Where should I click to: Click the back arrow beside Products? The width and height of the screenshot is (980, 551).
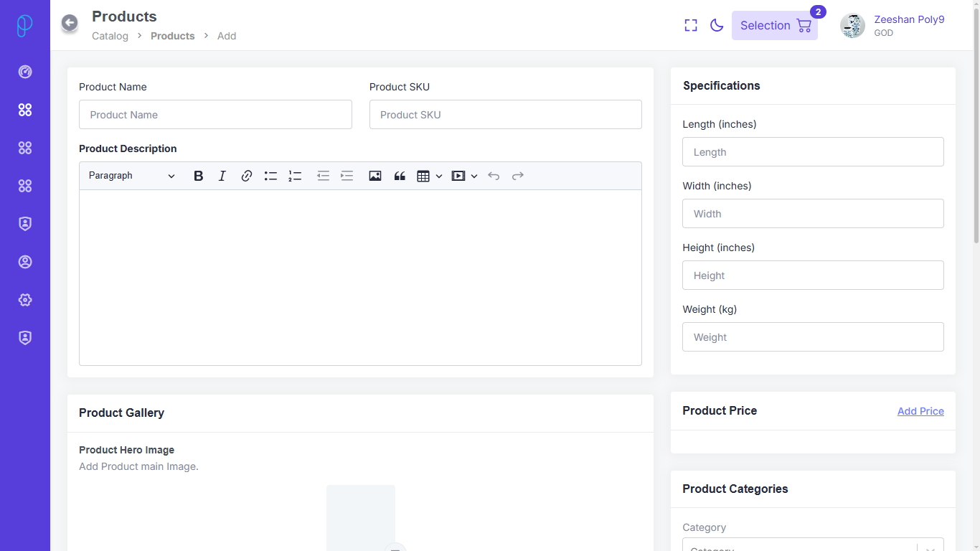click(70, 23)
